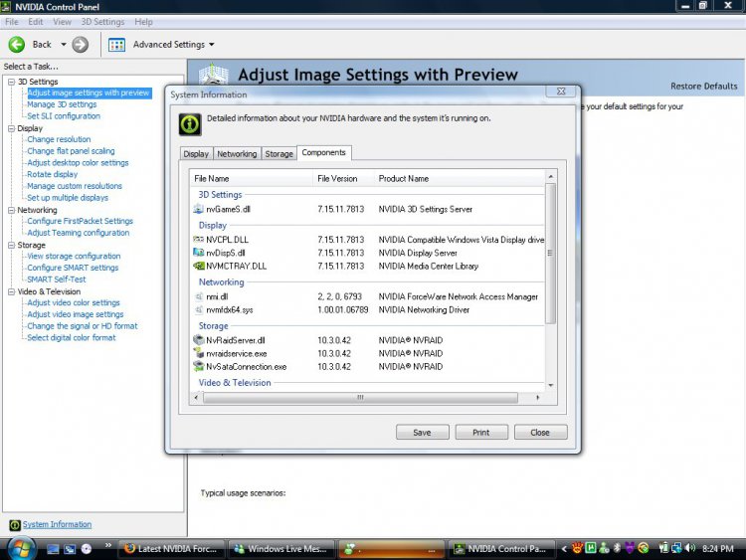Viewport: 746px width, 560px height.
Task: Select Configure SMART settings task
Action: pos(73,268)
